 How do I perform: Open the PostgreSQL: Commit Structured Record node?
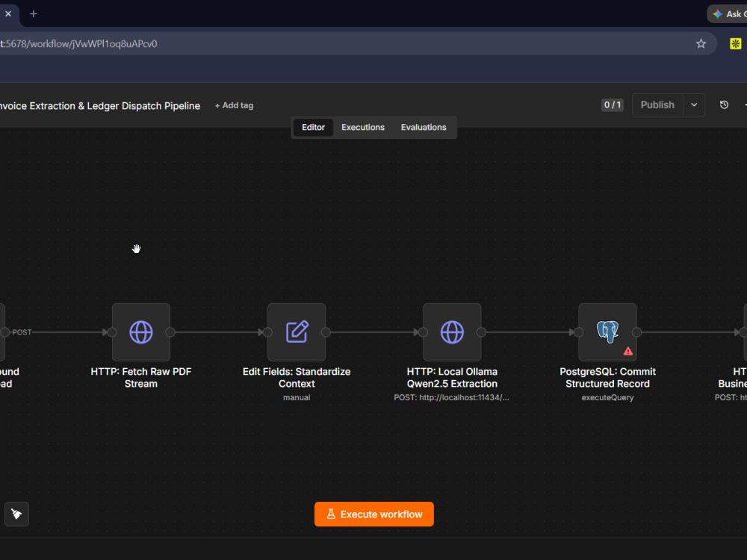[x=607, y=332]
